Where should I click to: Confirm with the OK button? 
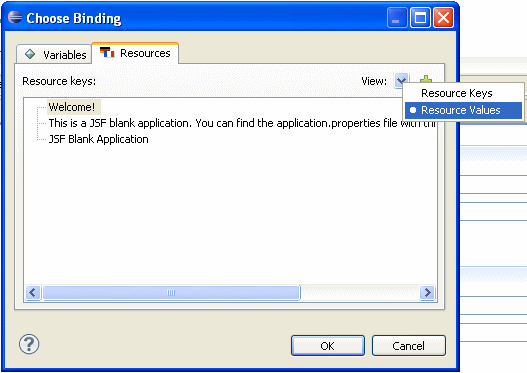(328, 345)
